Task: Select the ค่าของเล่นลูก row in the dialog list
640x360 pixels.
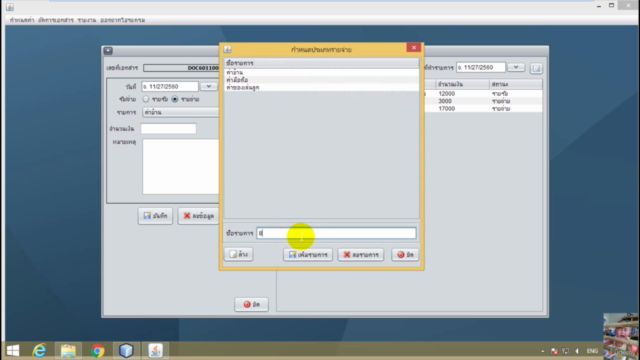Action: click(x=321, y=87)
